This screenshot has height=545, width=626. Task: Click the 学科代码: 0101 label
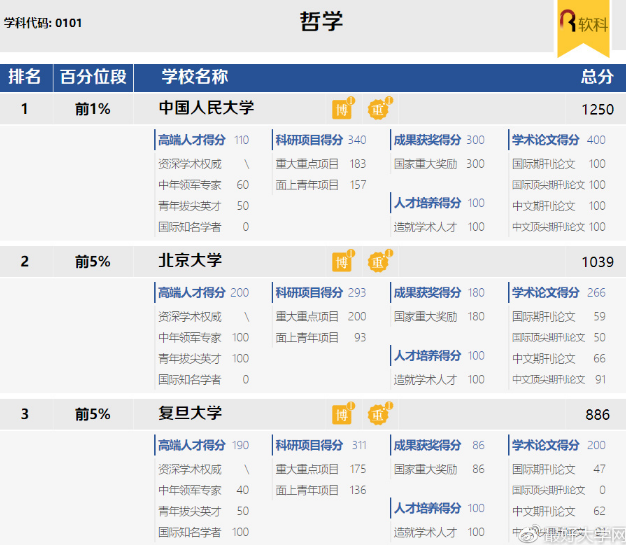click(43, 23)
